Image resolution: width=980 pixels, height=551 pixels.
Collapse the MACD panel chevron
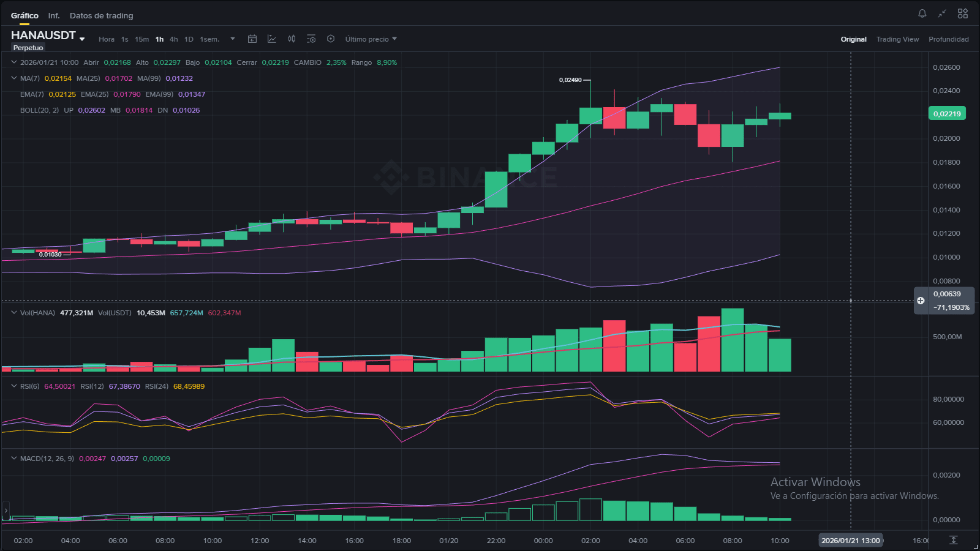(x=14, y=458)
